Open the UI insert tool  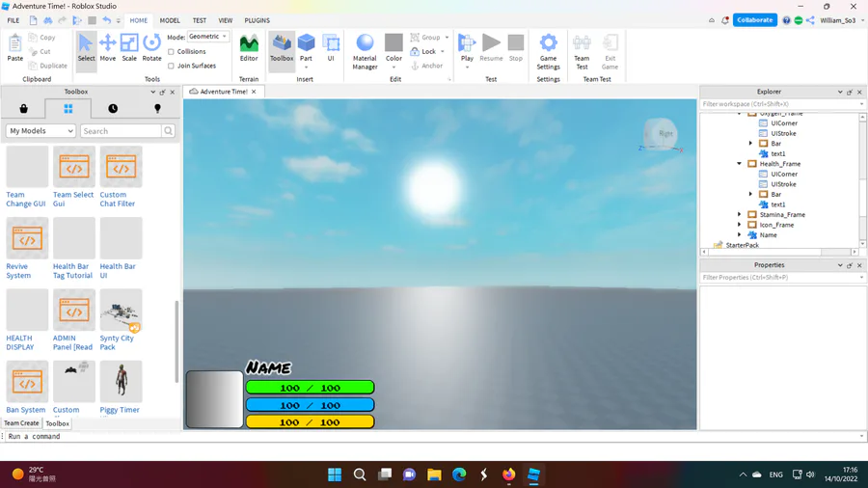tap(331, 47)
